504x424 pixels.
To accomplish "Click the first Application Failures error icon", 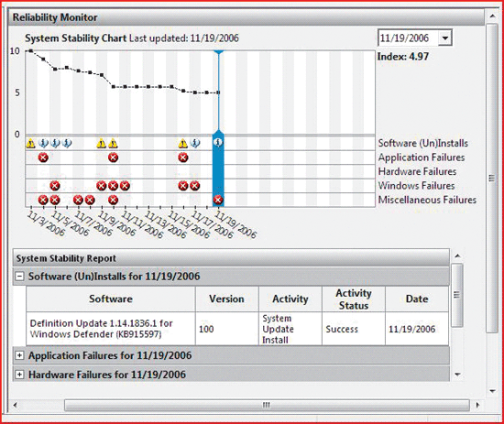I will pos(43,158).
